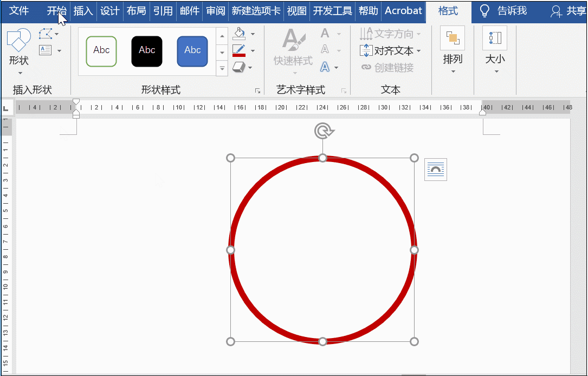Open the Shape Fill dropdown arrow
Image resolution: width=588 pixels, height=376 pixels.
pyautogui.click(x=253, y=34)
